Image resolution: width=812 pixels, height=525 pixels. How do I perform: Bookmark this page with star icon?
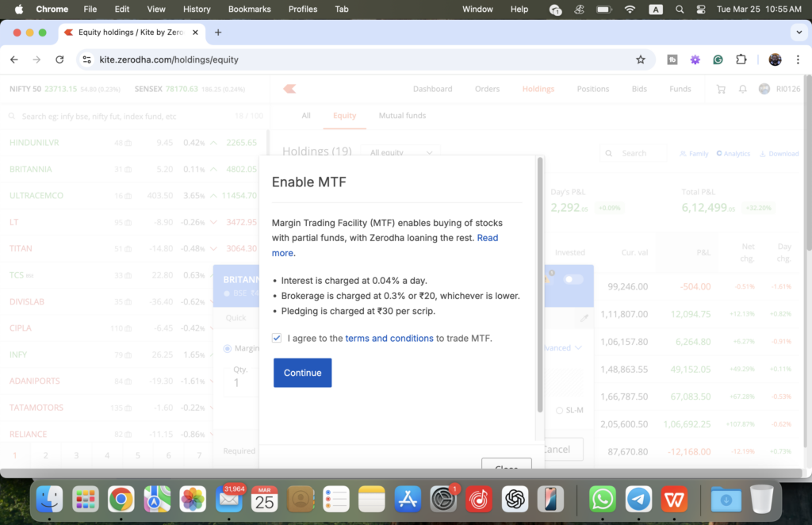click(x=641, y=59)
